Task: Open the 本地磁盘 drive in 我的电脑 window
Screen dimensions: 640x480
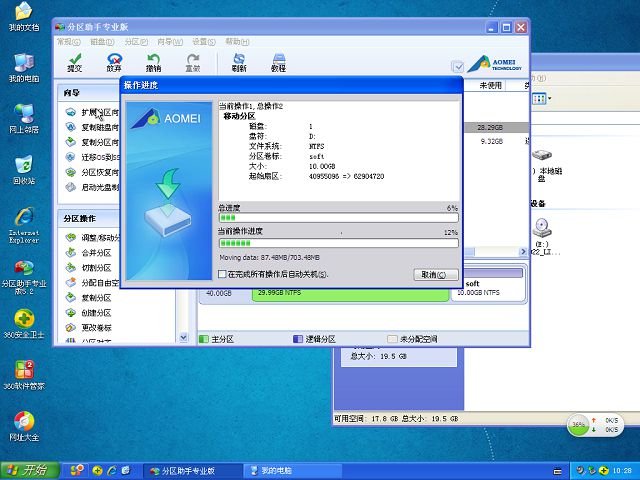Action: [546, 165]
